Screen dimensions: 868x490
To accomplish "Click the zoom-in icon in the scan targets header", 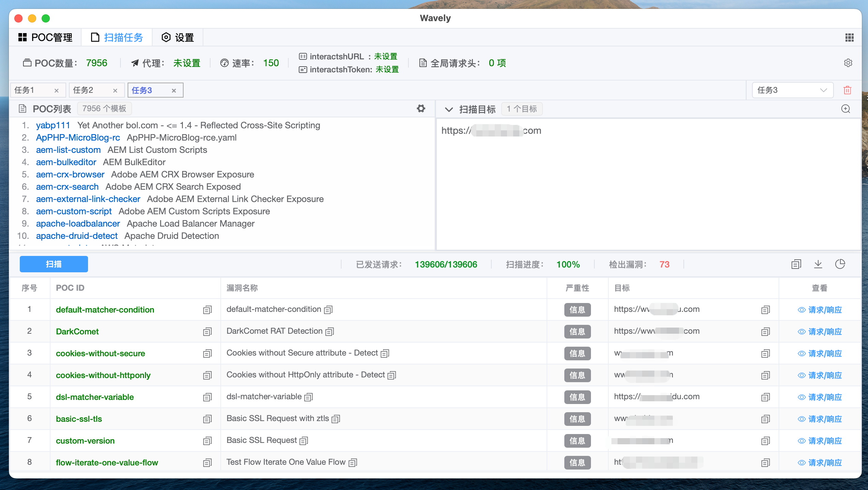I will pyautogui.click(x=846, y=109).
